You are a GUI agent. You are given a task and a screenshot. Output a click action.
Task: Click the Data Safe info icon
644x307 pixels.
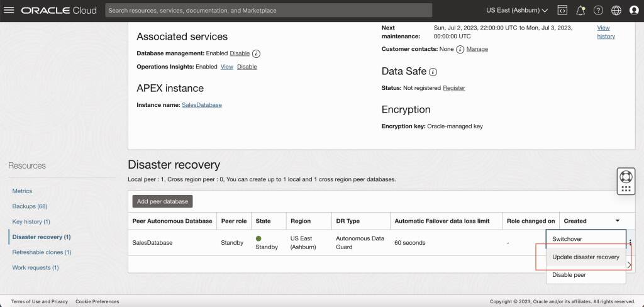click(433, 72)
